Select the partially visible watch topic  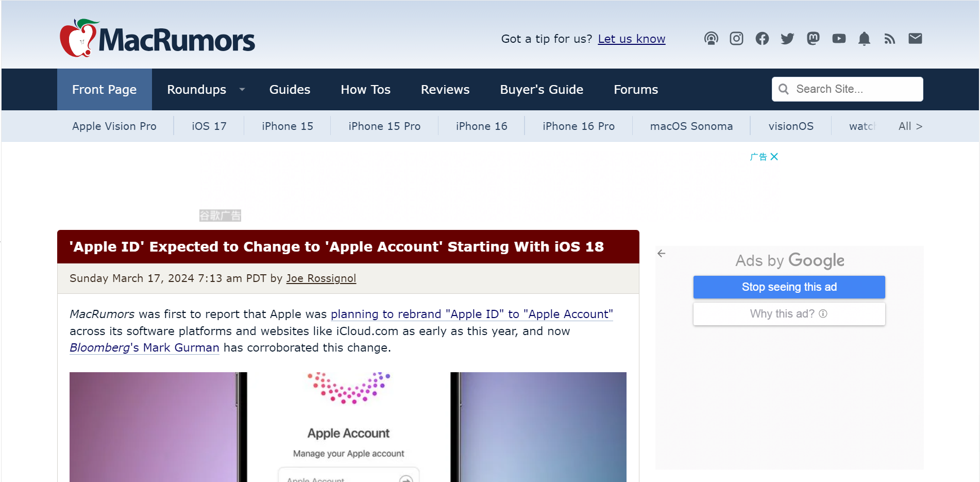coord(862,126)
